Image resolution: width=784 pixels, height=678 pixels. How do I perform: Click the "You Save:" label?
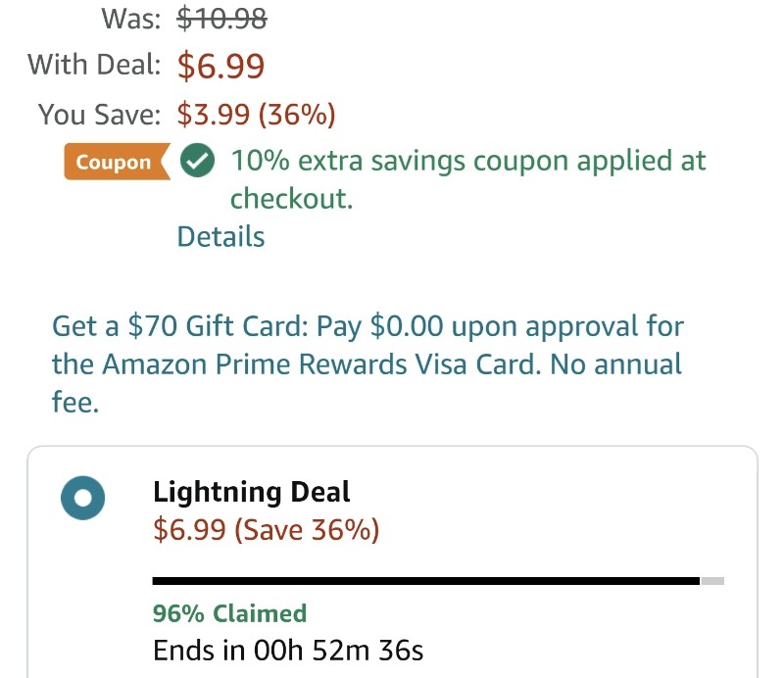click(100, 115)
